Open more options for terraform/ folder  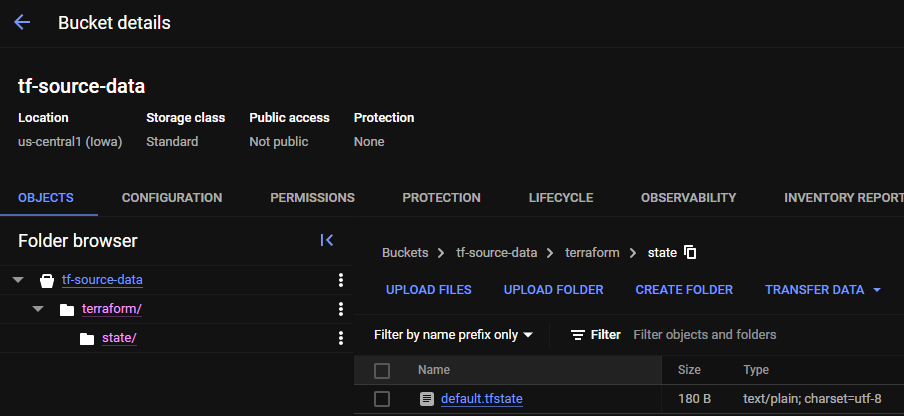(341, 309)
